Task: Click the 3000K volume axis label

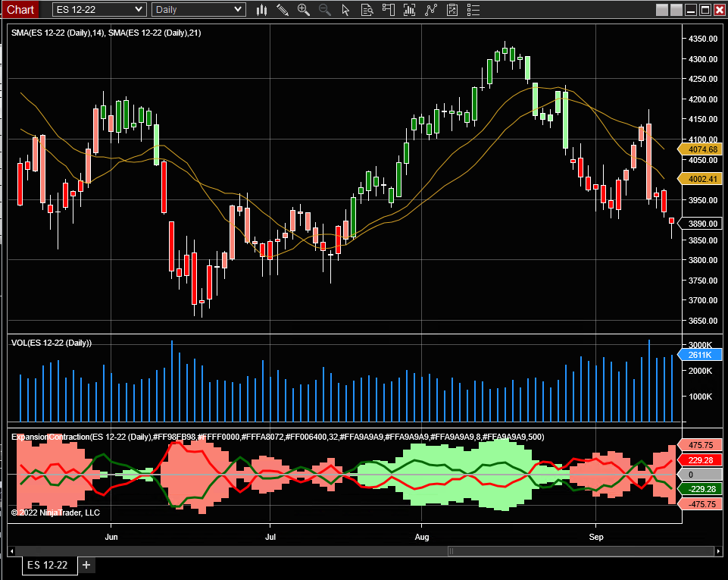Action: 700,344
